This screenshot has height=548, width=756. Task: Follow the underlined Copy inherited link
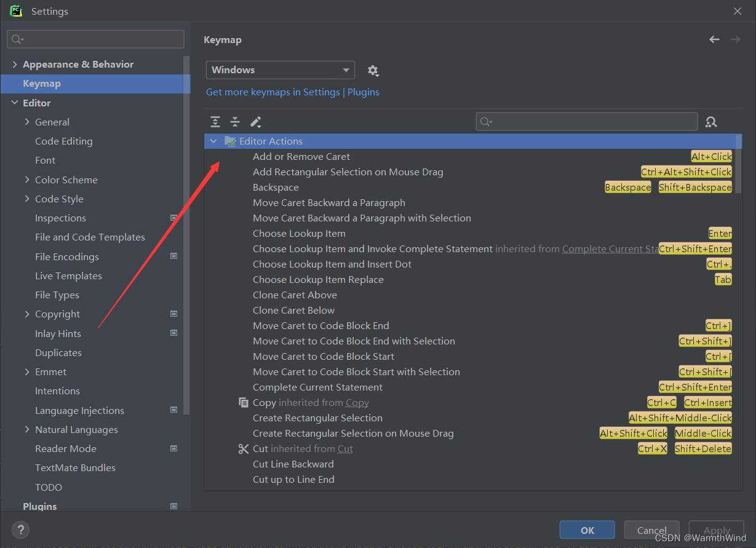357,402
